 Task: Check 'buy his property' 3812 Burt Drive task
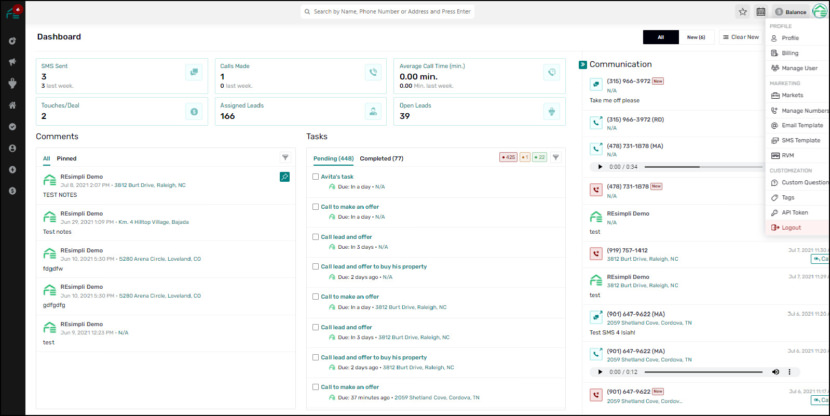315,357
